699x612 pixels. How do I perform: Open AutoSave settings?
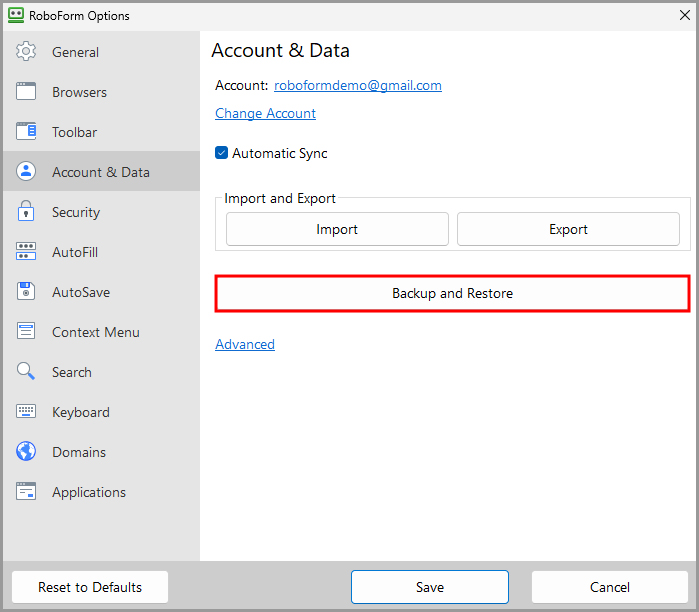pos(101,292)
